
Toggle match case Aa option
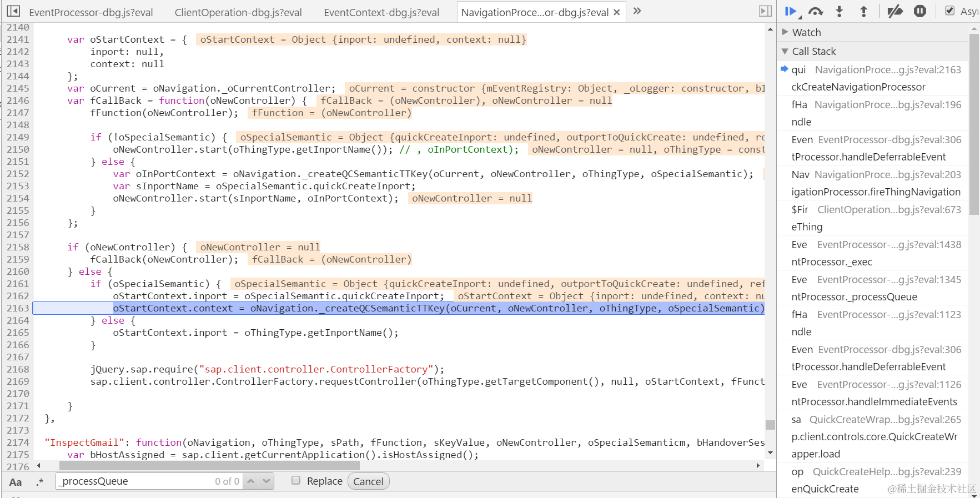click(16, 482)
